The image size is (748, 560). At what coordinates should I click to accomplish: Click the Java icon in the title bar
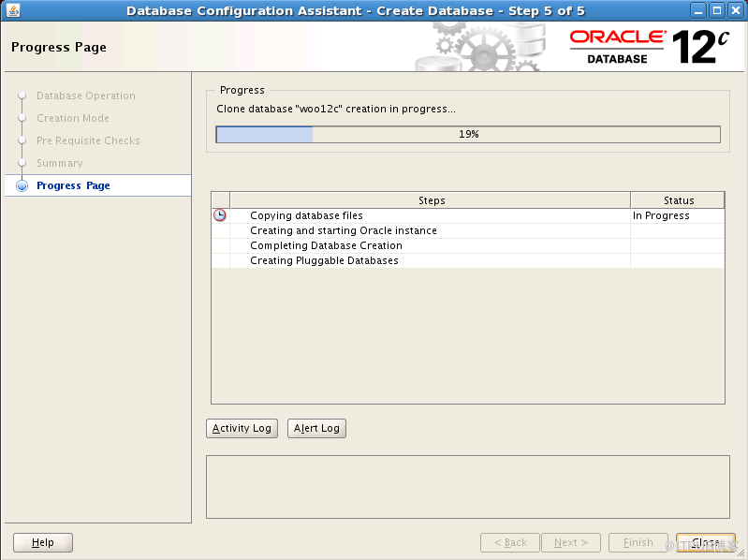pos(13,10)
